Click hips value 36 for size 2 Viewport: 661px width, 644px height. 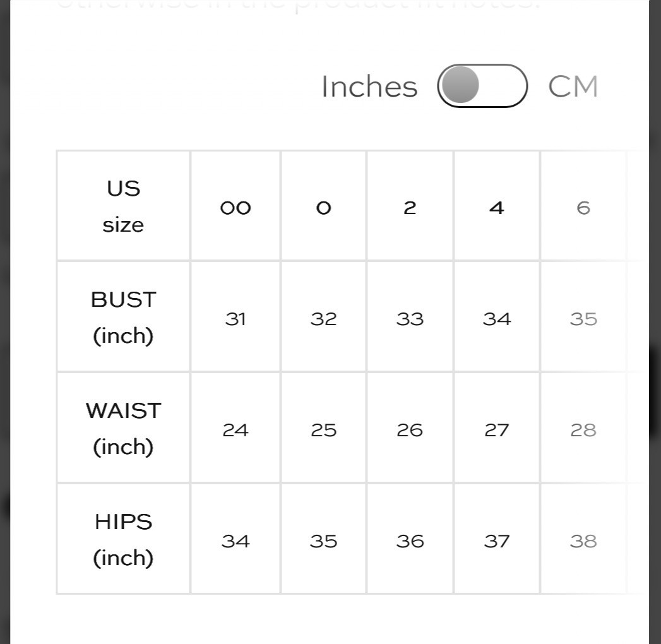410,541
